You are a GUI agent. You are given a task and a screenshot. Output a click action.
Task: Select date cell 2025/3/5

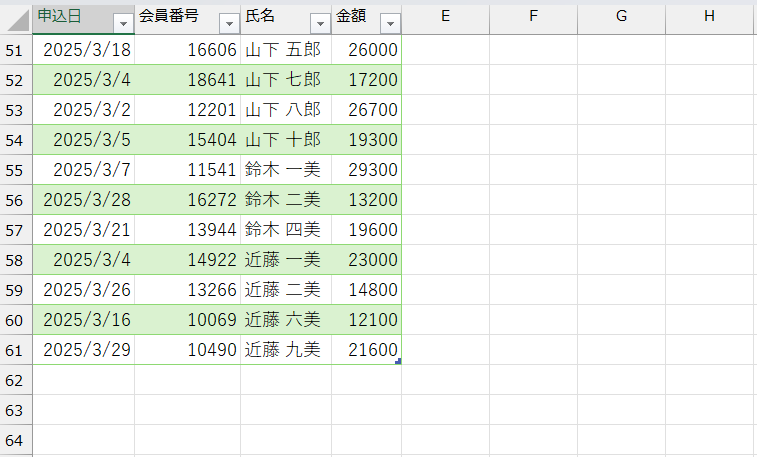click(84, 139)
